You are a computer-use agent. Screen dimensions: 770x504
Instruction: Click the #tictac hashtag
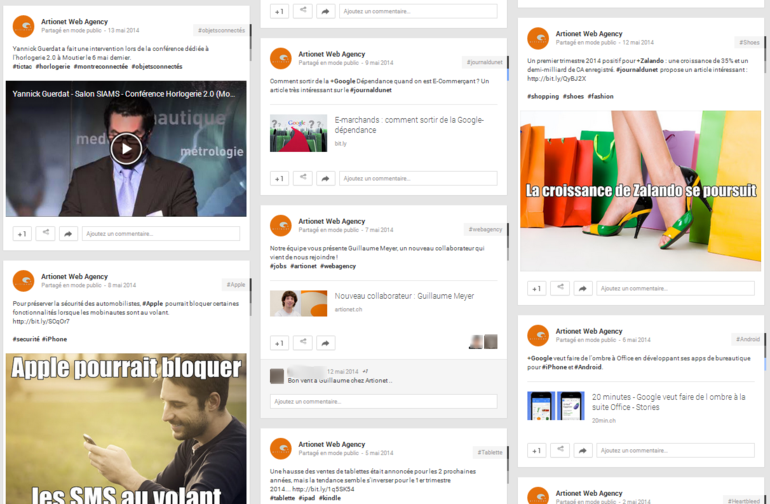coord(22,66)
